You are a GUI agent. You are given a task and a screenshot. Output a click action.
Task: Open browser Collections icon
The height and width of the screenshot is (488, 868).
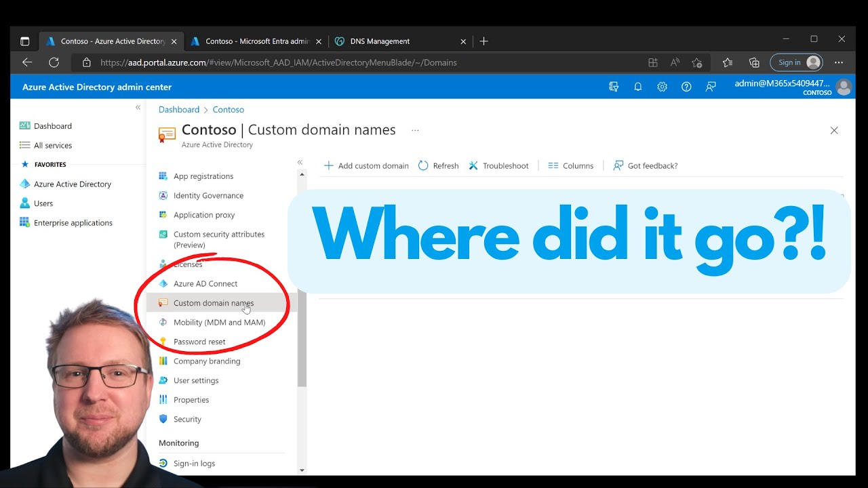[x=754, y=62]
